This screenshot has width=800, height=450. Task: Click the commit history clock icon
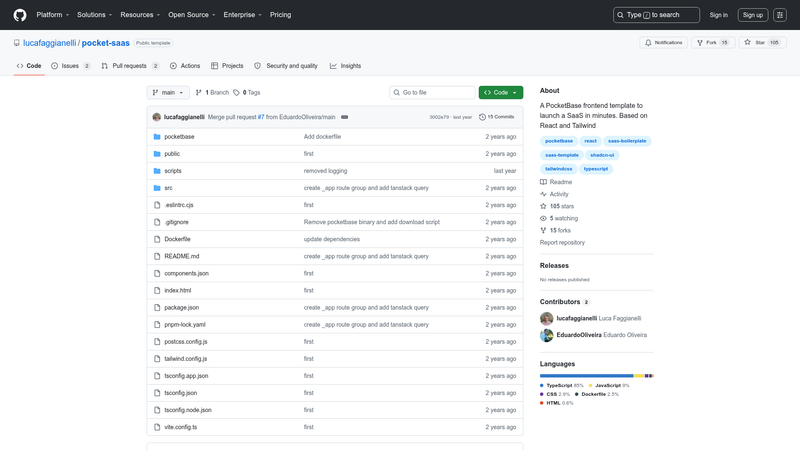482,117
